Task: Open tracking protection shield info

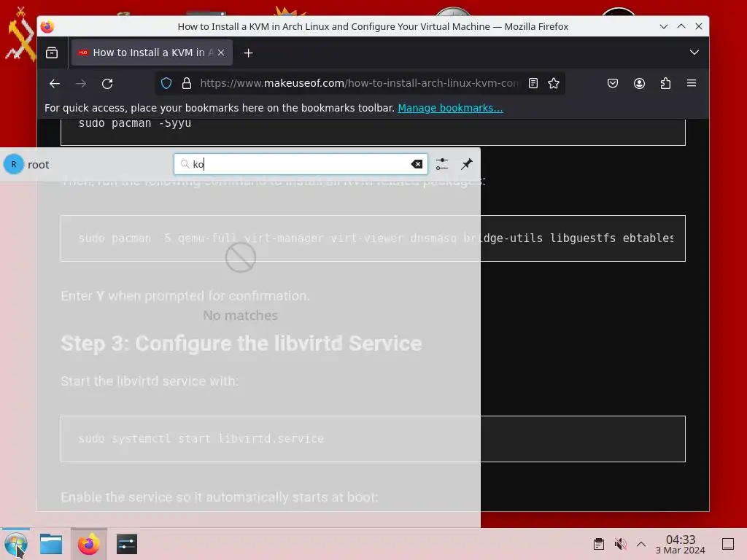Action: [166, 83]
